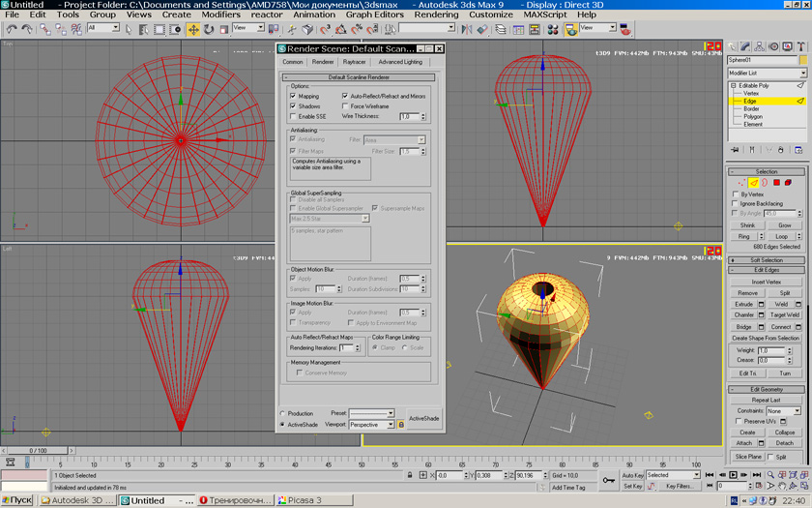Select Vertex sub-object level icon
Screen dimensions: 812x508
pos(741,182)
